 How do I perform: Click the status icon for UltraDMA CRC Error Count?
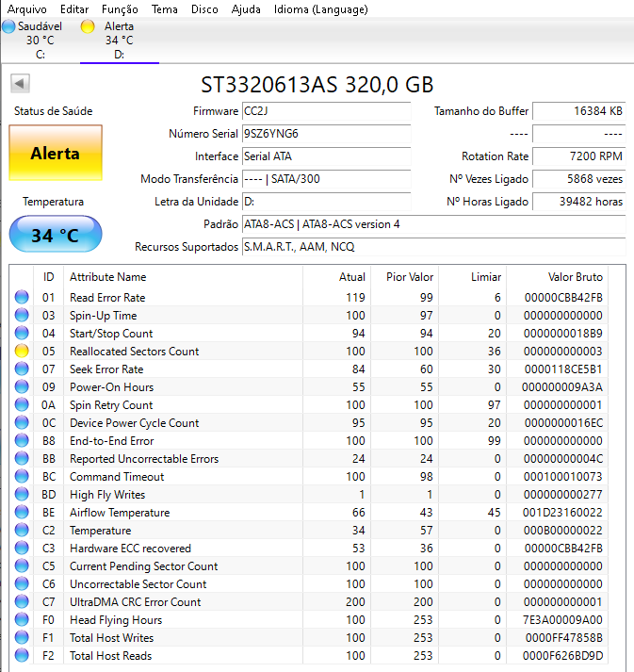click(22, 601)
